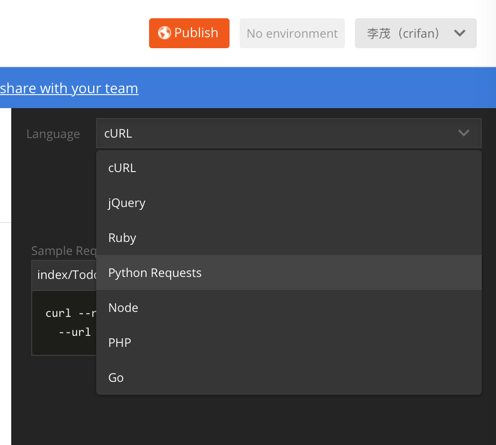Screen dimensions: 496x445
Task: Collapse the Language cURL combo box
Action: (289, 133)
